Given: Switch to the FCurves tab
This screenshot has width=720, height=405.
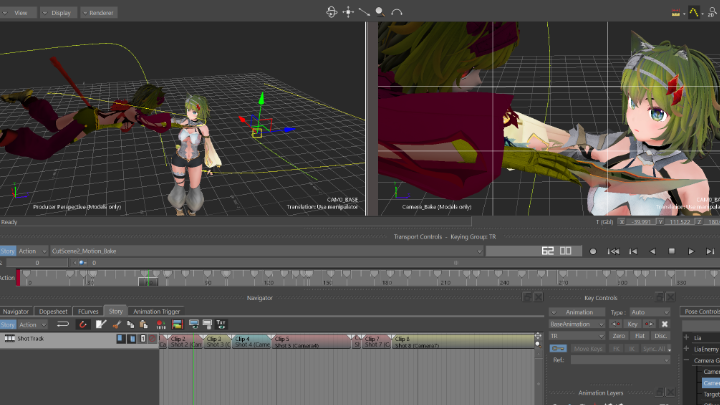Looking at the screenshot, I should 88,311.
